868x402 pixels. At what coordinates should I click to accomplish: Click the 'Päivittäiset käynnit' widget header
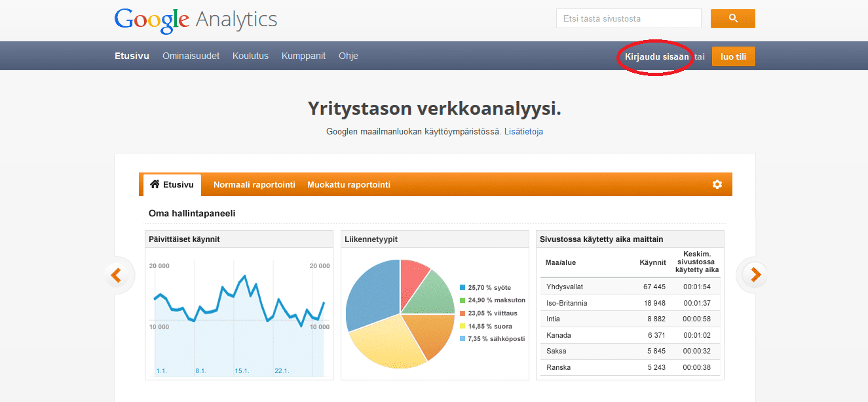pos(239,239)
